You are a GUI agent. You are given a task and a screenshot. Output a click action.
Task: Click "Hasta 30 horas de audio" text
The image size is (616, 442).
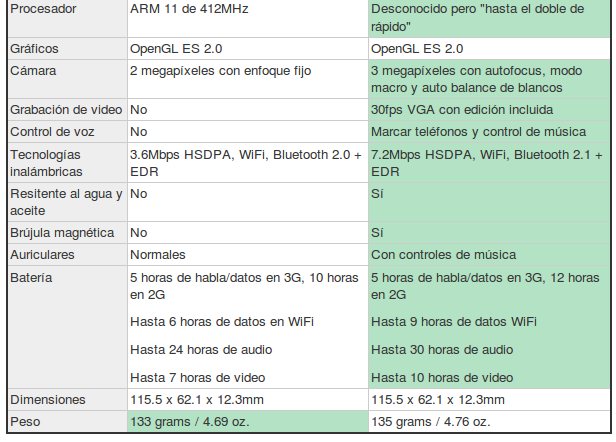(x=441, y=349)
